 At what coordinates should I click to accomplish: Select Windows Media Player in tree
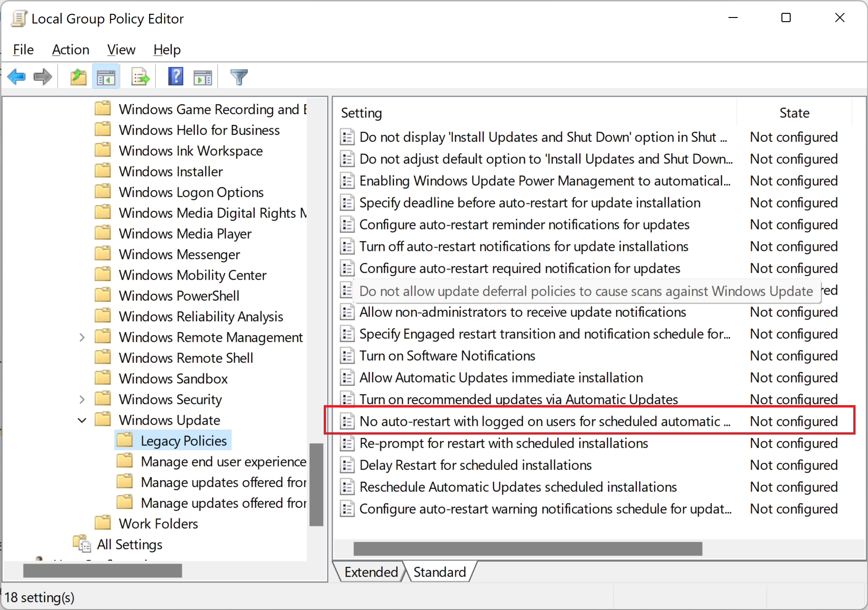(x=185, y=234)
